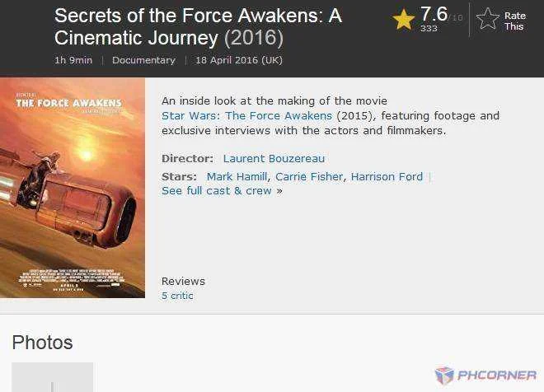Click the PHCORNER watermark text
Screen dimensions: 544x392
pos(496,375)
